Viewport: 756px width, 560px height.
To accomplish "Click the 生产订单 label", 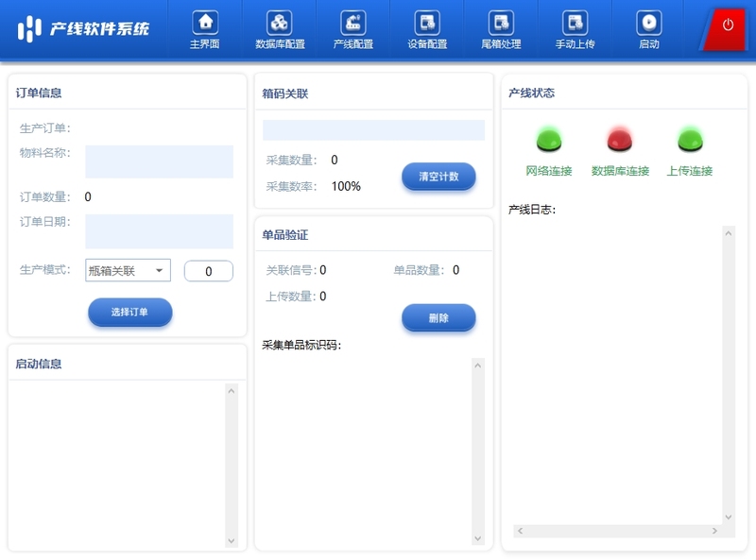I will pyautogui.click(x=44, y=128).
